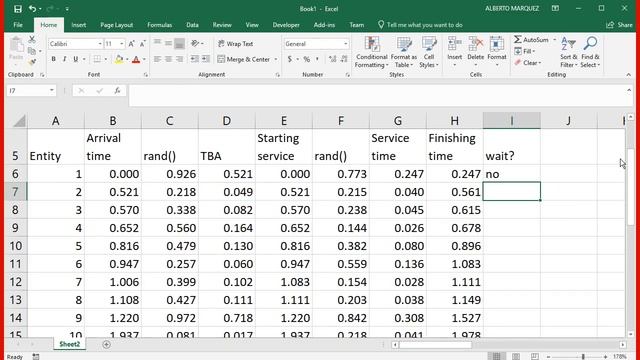Toggle Italic formatting

[64, 59]
